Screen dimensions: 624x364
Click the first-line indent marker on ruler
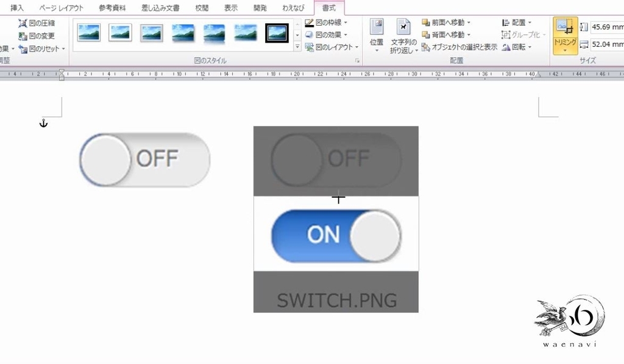point(62,72)
